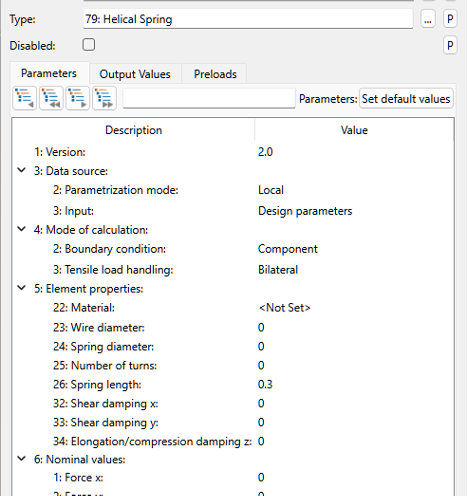Click the P button beside Disabled checkbox
Screen dimensions: 468x496
[450, 45]
